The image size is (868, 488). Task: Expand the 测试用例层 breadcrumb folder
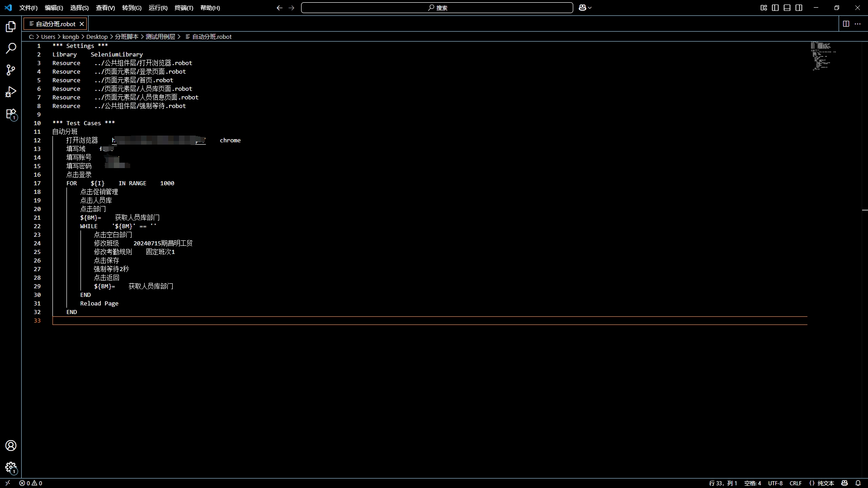click(x=160, y=37)
